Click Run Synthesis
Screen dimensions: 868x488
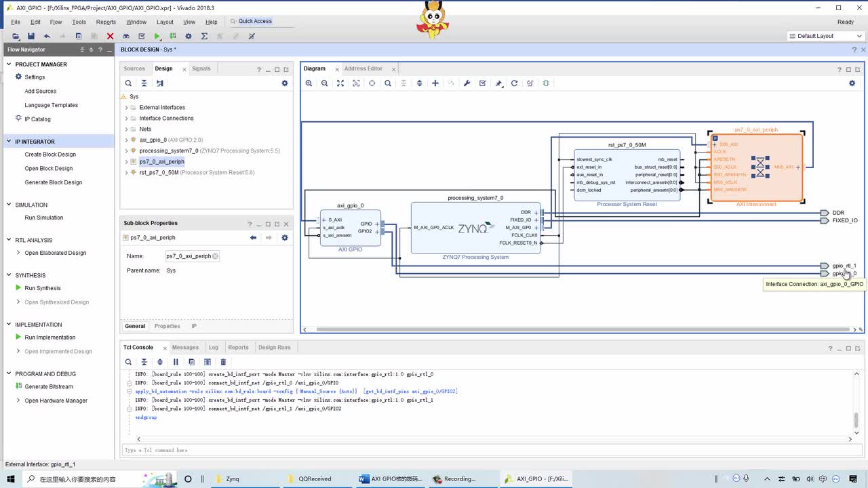43,288
